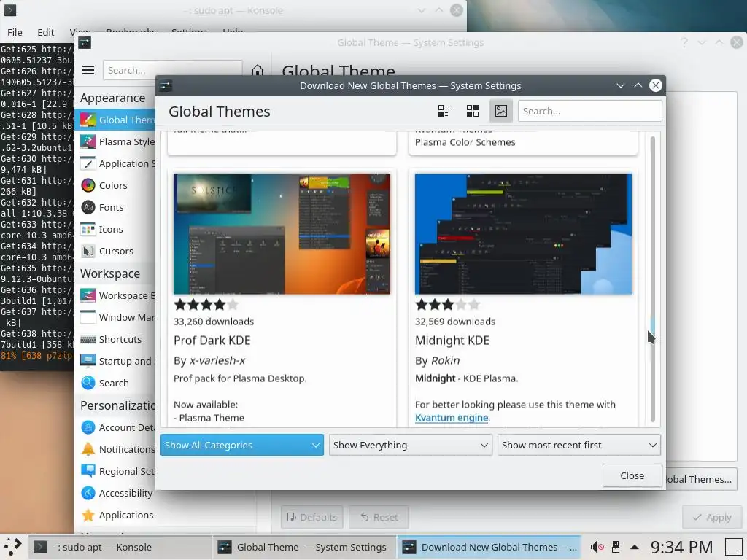Open the Icons settings entry icon
Screen dimensions: 747x560
[x=88, y=229]
